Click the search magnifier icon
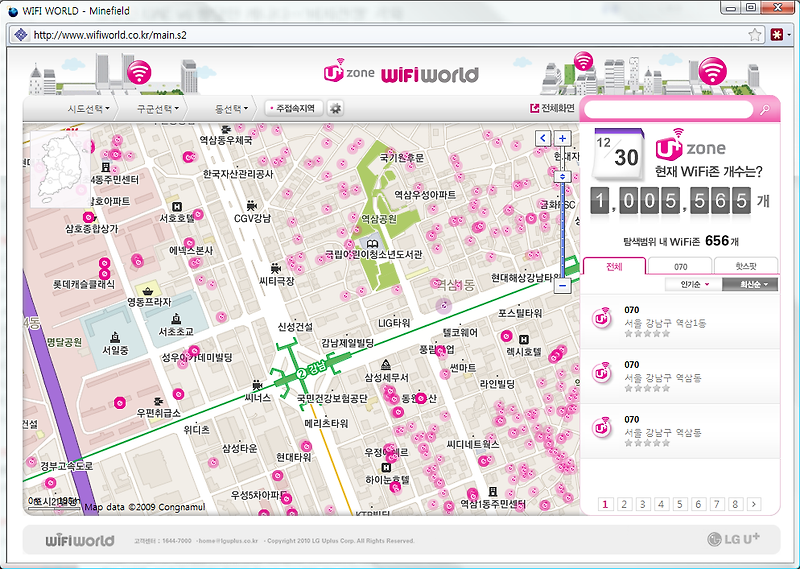This screenshot has width=800, height=569. point(764,110)
